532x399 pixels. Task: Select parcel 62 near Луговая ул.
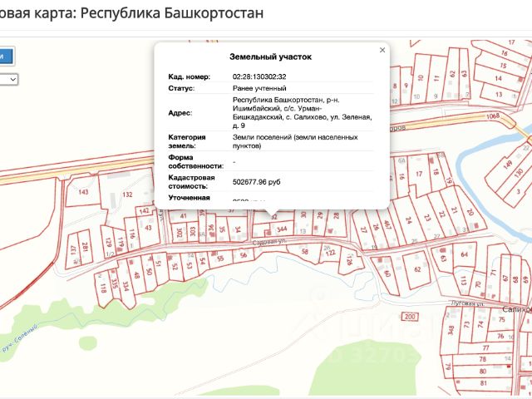click(417, 269)
